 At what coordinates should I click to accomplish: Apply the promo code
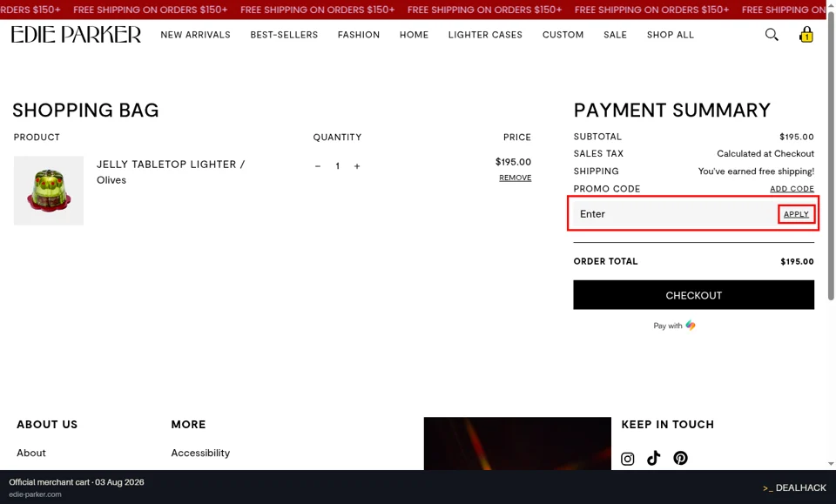796,214
